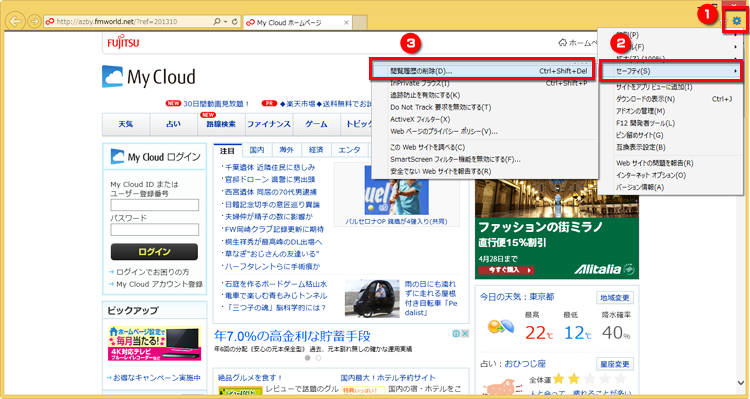The height and width of the screenshot is (399, 750).
Task: Select この Web サイトを調べる(C)
Action: [485, 147]
